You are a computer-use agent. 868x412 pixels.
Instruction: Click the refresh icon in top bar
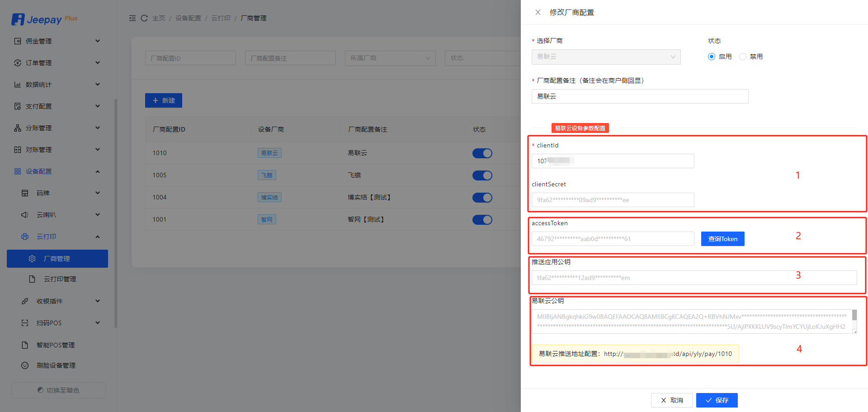[x=144, y=18]
